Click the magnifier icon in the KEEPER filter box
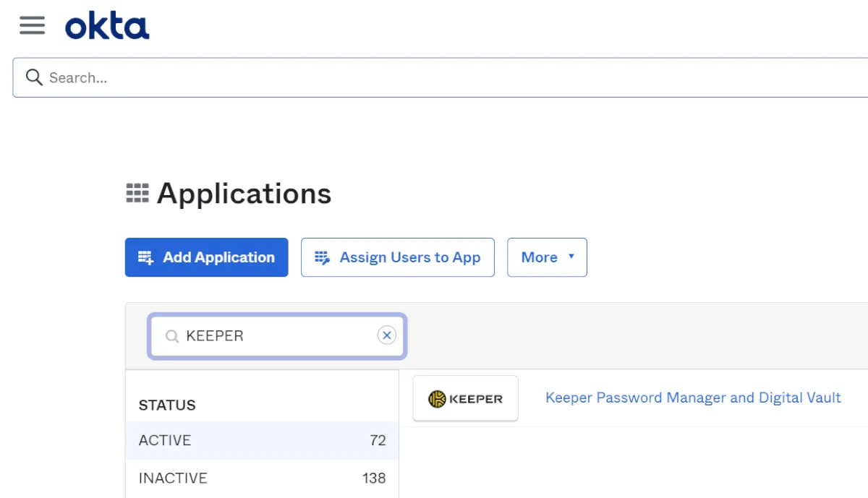868x498 pixels. (x=172, y=336)
